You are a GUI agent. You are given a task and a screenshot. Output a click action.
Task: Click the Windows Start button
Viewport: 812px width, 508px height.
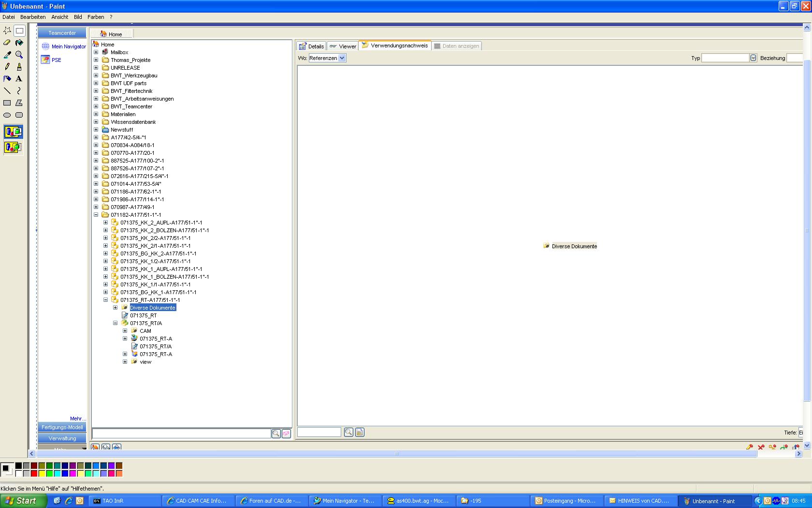click(23, 501)
